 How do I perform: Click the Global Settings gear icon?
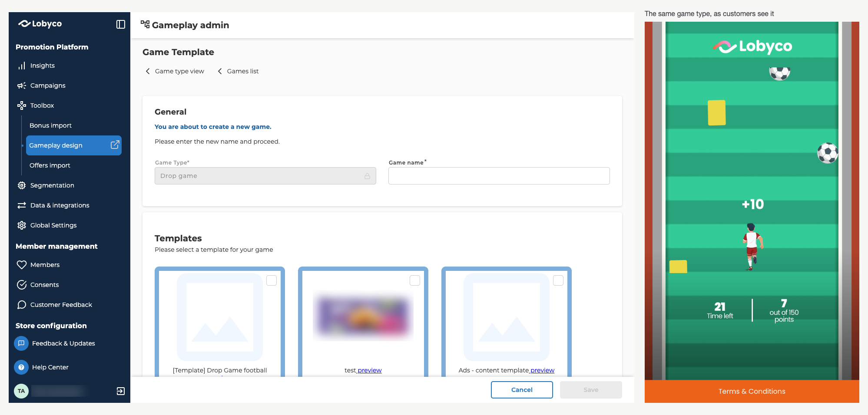tap(22, 225)
